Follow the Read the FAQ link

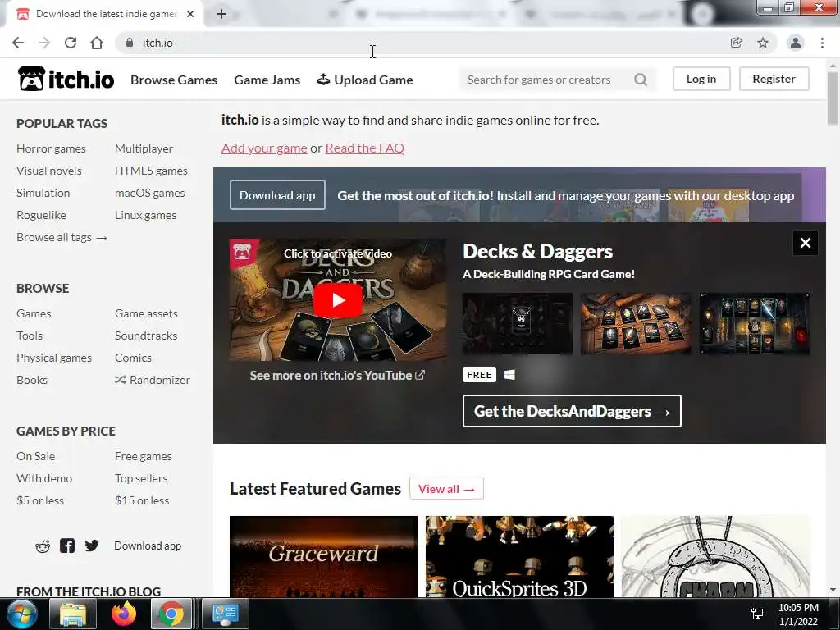(365, 148)
